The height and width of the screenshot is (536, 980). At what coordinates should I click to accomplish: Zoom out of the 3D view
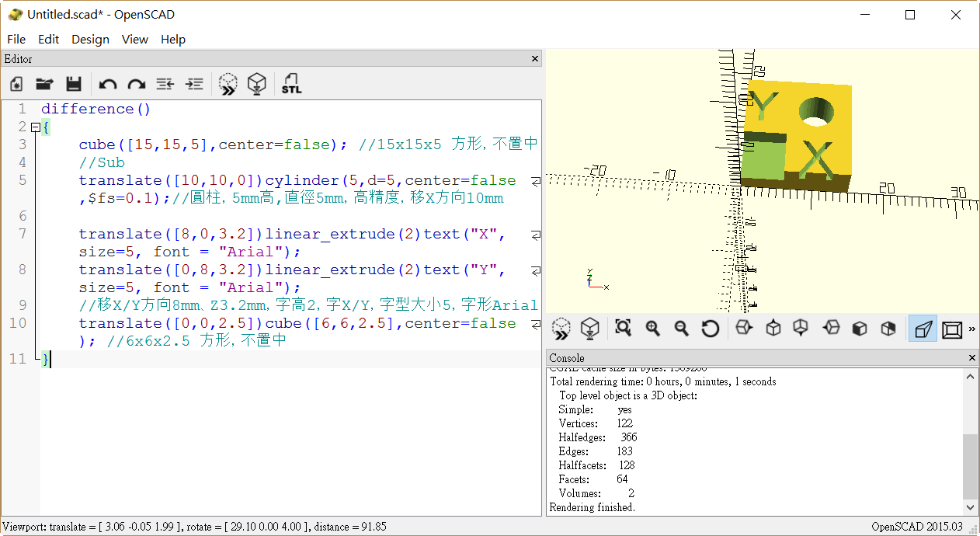click(681, 329)
